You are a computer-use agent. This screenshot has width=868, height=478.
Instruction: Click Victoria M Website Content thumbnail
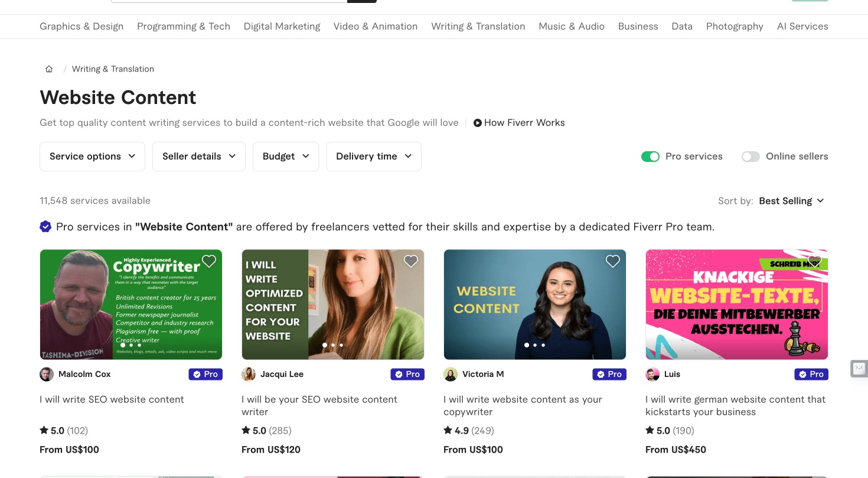tap(535, 304)
